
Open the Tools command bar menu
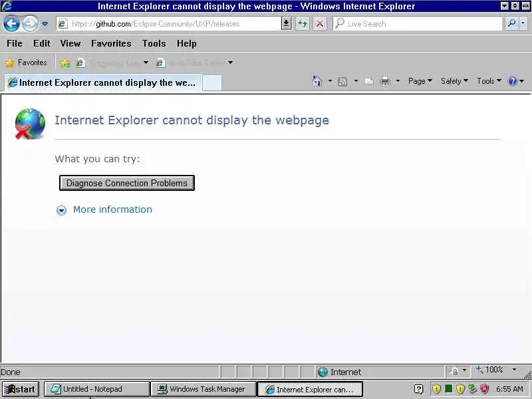[x=489, y=81]
